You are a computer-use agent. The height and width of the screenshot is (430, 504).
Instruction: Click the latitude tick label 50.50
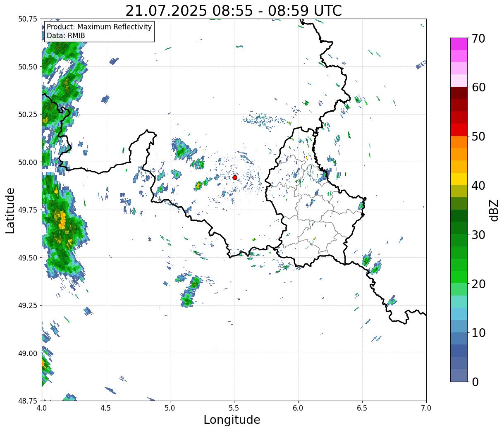pos(28,67)
